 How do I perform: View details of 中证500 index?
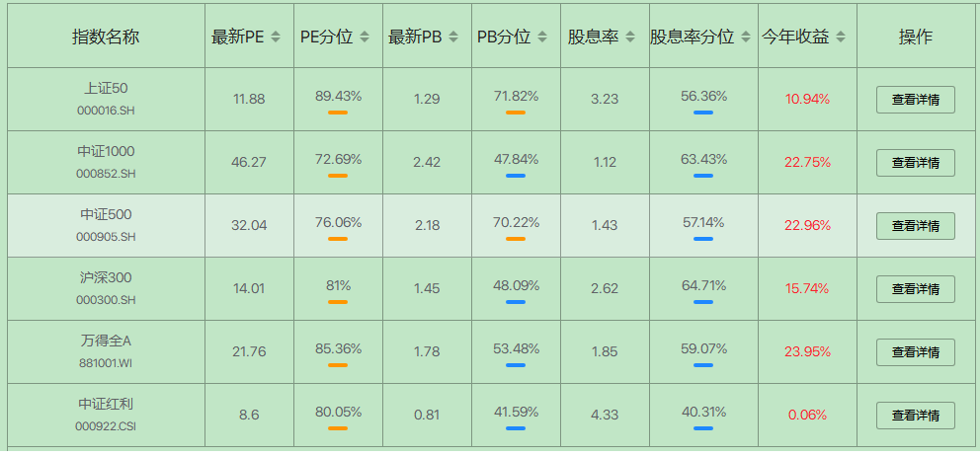pyautogui.click(x=915, y=226)
